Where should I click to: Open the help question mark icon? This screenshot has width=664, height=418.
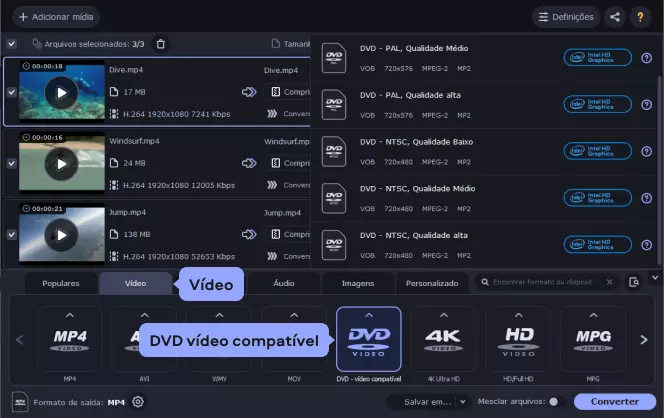click(x=640, y=17)
